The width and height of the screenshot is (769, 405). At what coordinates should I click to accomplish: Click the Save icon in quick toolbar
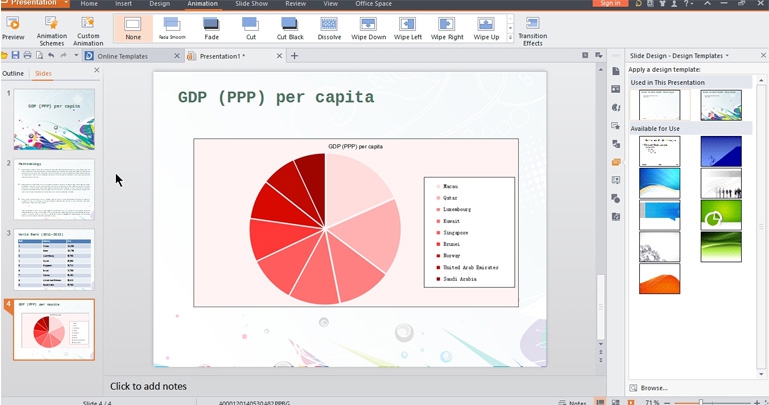pos(15,55)
